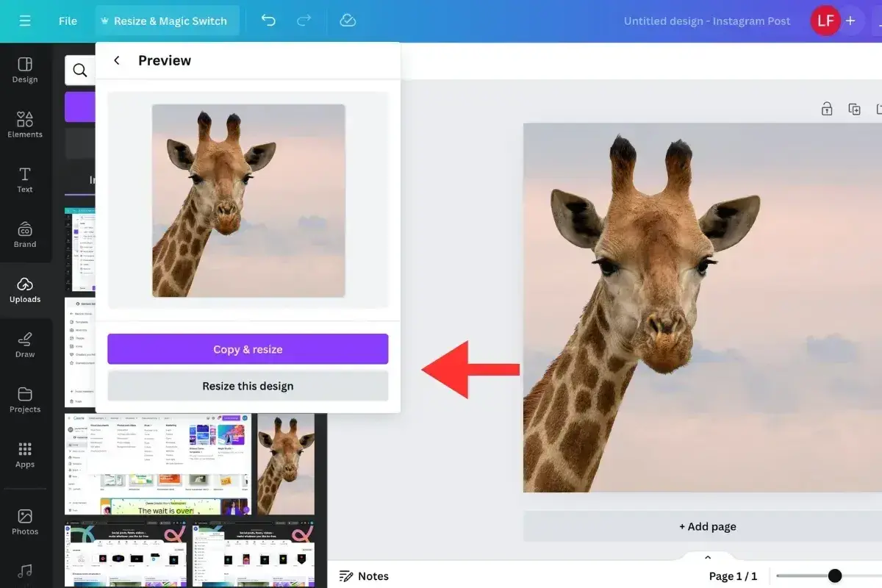The image size is (882, 588).
Task: Duplicate the current page
Action: [854, 108]
